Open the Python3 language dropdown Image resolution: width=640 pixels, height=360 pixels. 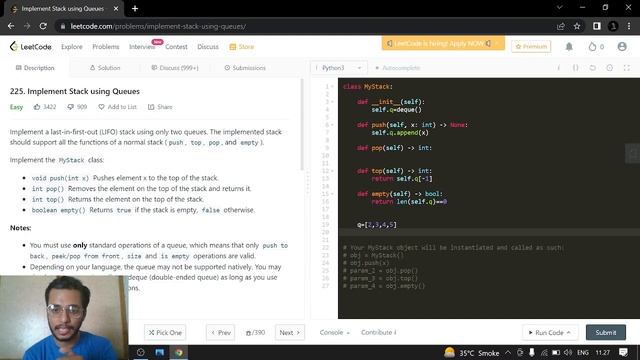click(338, 68)
